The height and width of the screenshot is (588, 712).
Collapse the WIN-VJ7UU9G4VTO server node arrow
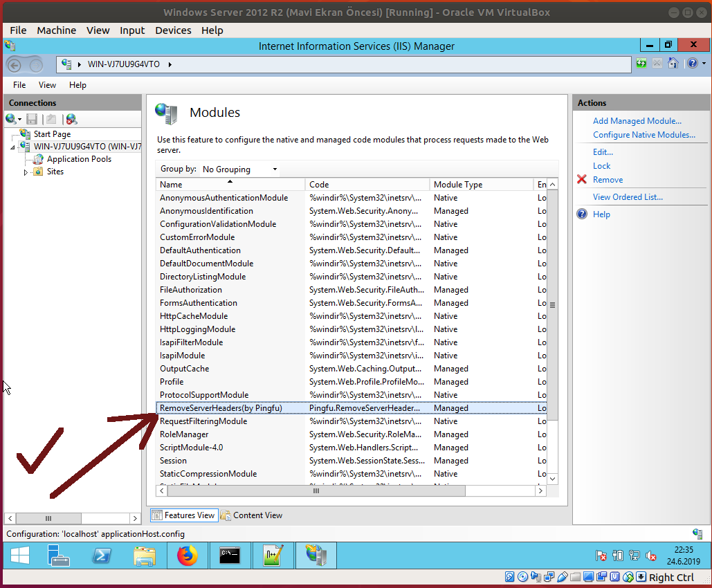pos(12,147)
